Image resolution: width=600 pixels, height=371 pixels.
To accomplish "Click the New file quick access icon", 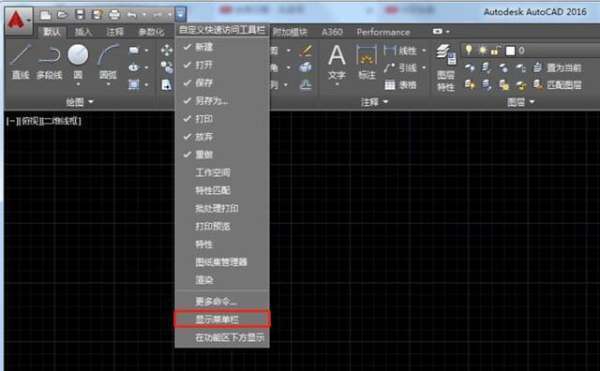I will (46, 15).
